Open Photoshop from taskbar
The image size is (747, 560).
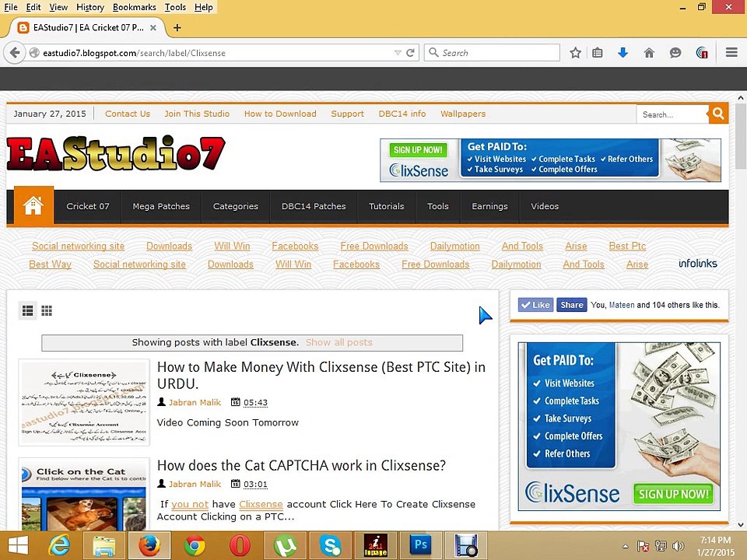tap(421, 545)
